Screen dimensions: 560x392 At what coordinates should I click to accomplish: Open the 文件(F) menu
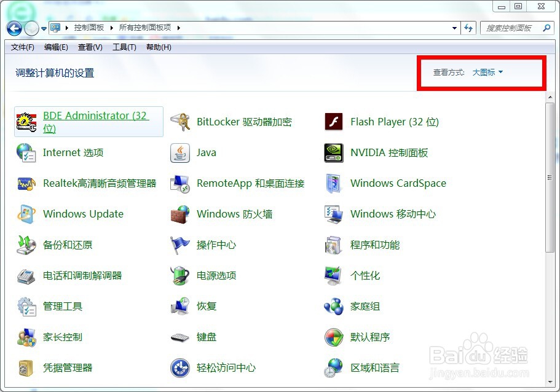point(23,47)
